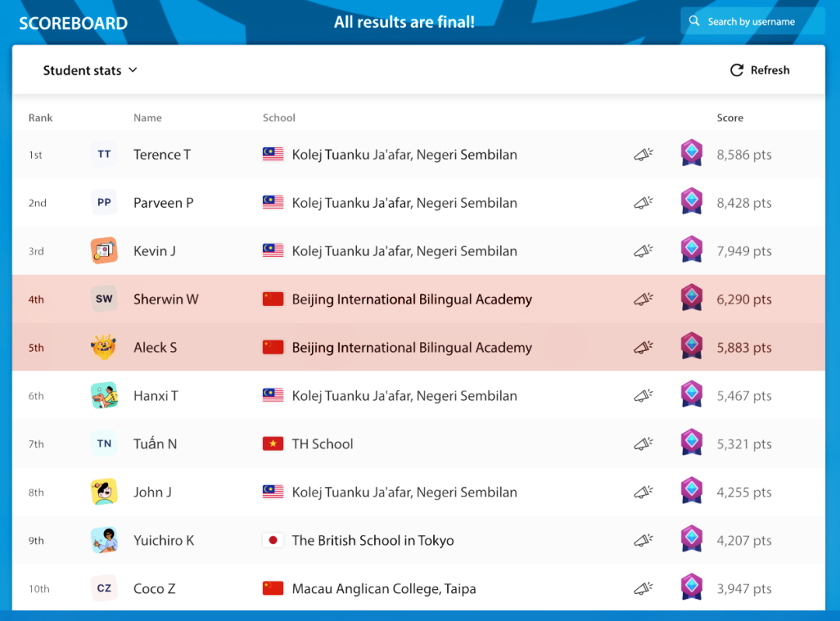Open Terence T's name link
840x621 pixels.
point(162,154)
